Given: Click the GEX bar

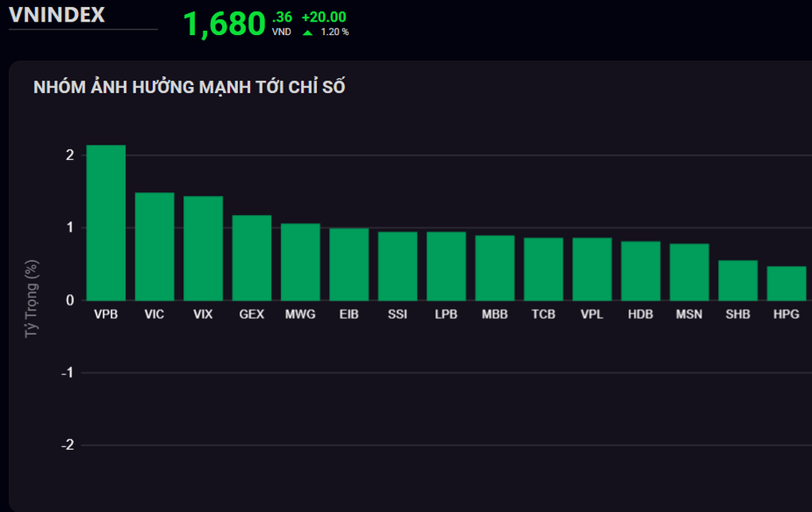Looking at the screenshot, I should (x=252, y=258).
